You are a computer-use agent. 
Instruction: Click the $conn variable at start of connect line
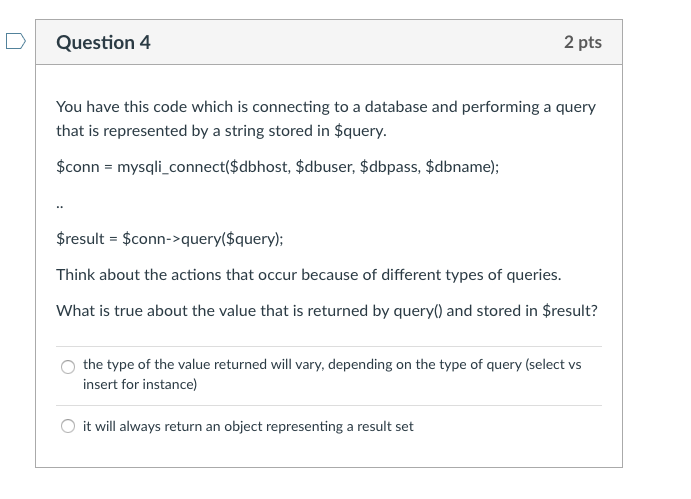coord(78,167)
